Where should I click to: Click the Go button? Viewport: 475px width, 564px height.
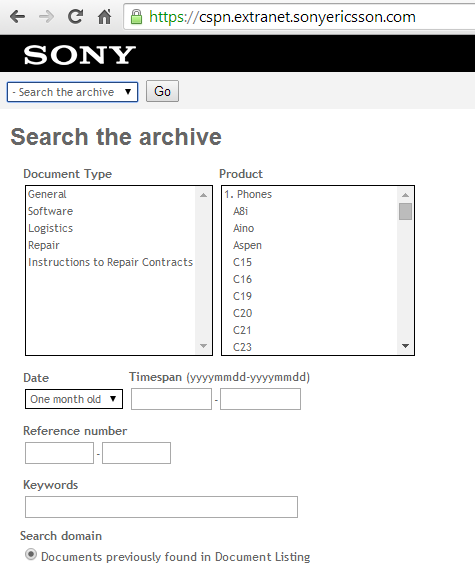162,91
